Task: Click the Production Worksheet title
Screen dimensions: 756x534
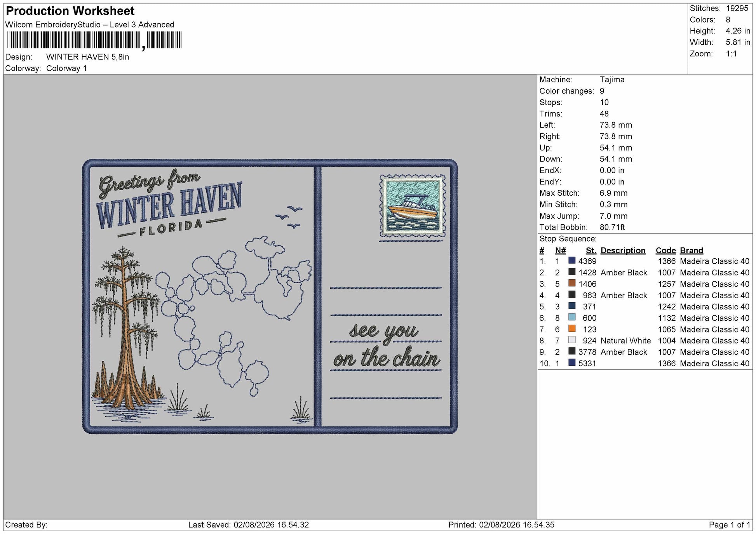Action: (70, 11)
